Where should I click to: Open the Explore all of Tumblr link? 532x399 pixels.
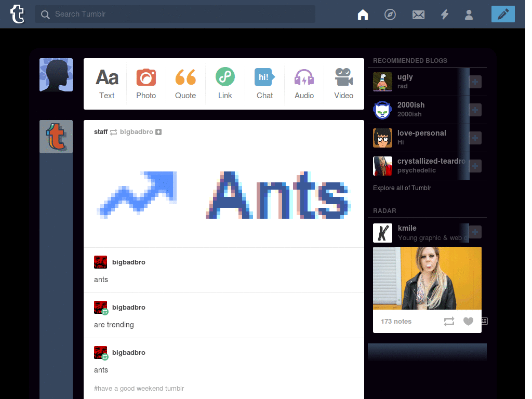pyautogui.click(x=402, y=188)
